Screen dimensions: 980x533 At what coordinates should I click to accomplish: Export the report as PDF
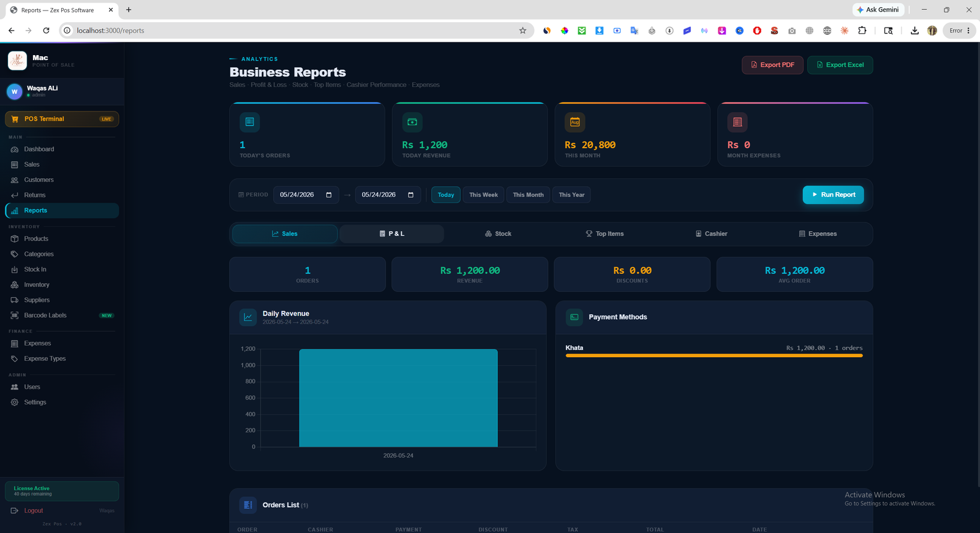(x=772, y=65)
